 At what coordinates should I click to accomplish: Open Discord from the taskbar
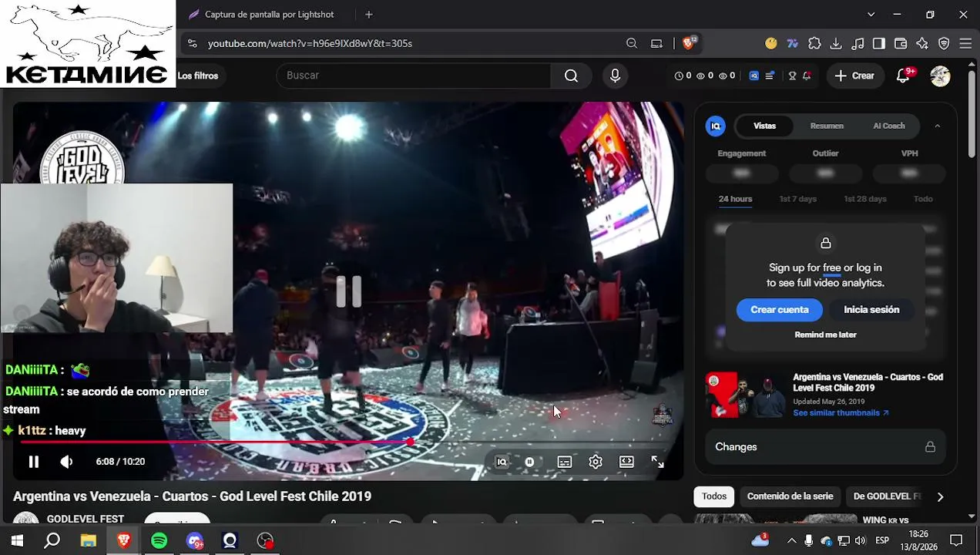click(x=194, y=540)
